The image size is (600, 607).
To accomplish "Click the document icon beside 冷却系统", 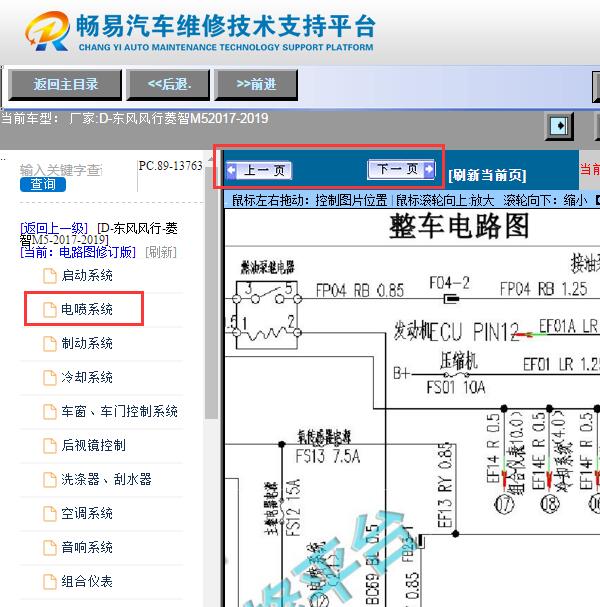I will pos(50,377).
